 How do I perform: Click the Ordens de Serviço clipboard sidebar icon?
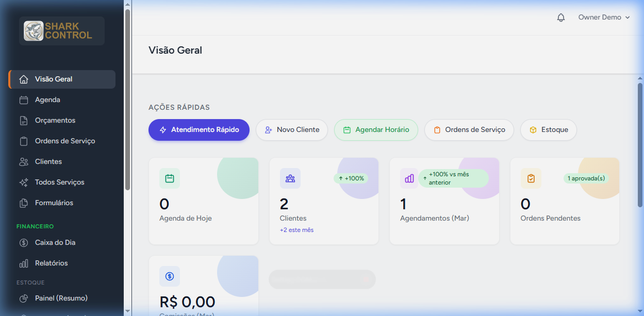pyautogui.click(x=24, y=141)
